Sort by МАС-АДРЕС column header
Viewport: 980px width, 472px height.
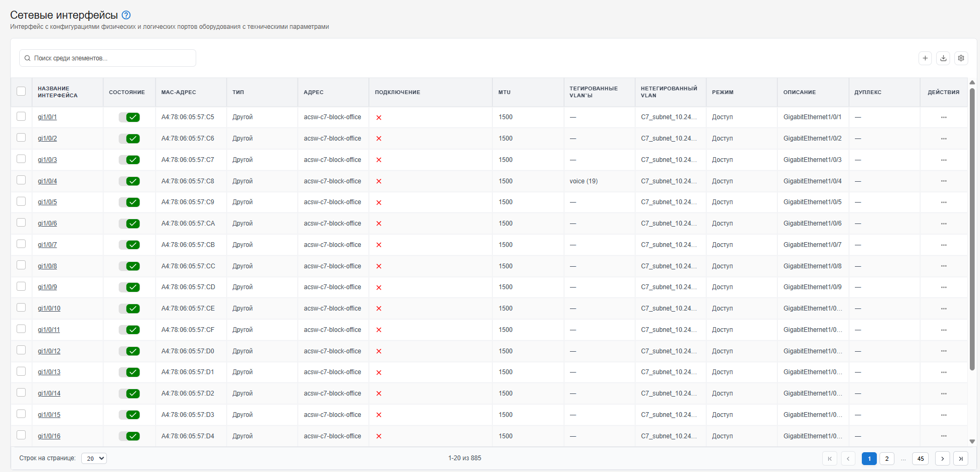tap(179, 92)
